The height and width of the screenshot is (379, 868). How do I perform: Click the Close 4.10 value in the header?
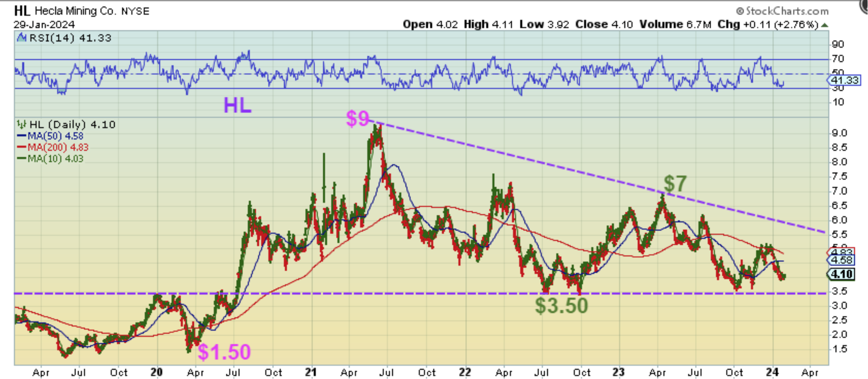click(604, 24)
